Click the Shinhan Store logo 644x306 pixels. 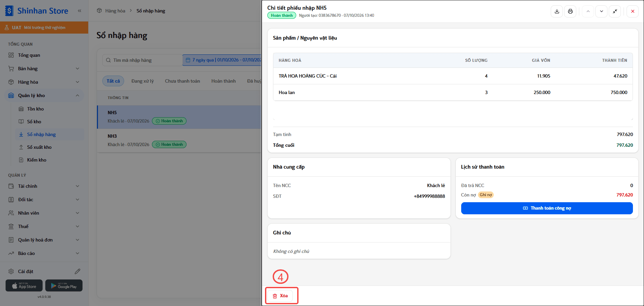click(37, 11)
